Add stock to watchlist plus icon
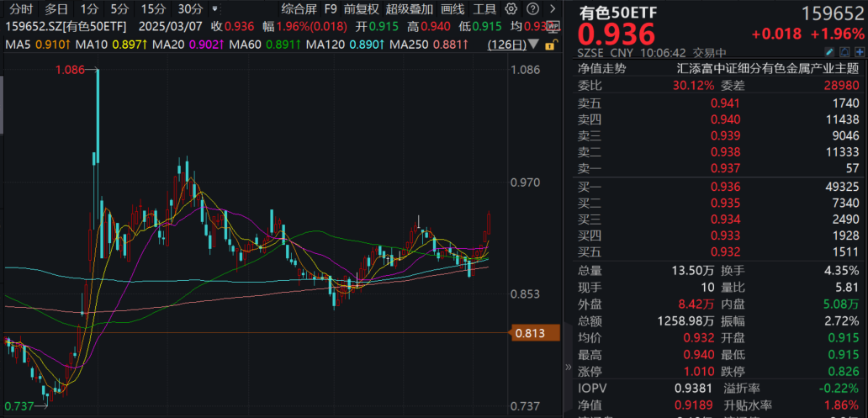The width and height of the screenshot is (868, 418). [860, 53]
